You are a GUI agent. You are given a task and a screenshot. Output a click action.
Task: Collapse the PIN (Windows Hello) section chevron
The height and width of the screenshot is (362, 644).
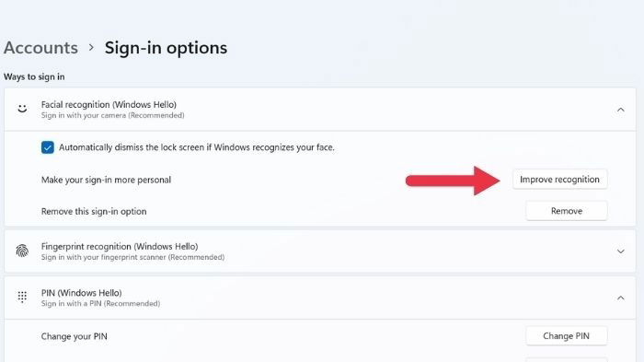tap(621, 298)
